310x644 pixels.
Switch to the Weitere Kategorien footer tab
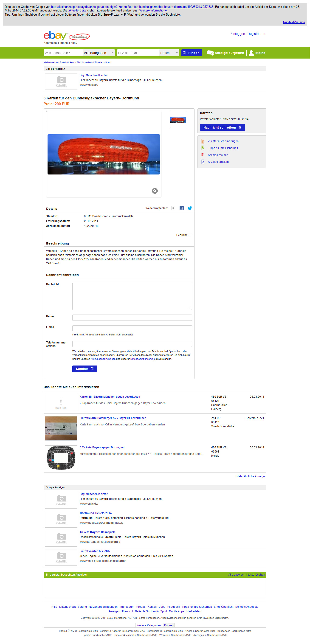(149, 625)
